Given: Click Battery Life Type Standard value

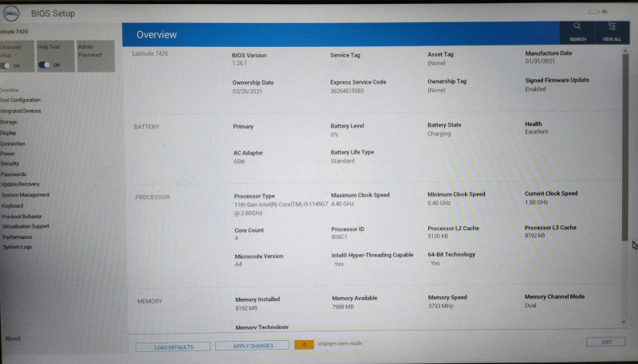Looking at the screenshot, I should (343, 161).
